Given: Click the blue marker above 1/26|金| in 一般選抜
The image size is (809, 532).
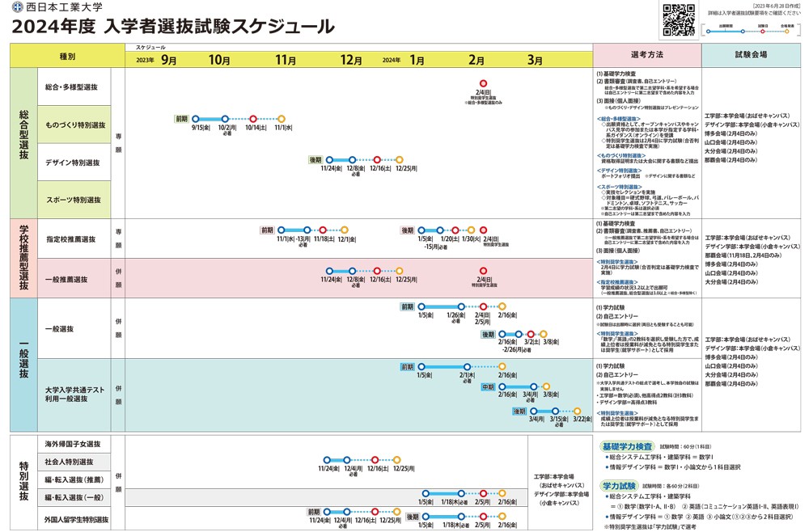Looking at the screenshot, I should (x=461, y=306).
